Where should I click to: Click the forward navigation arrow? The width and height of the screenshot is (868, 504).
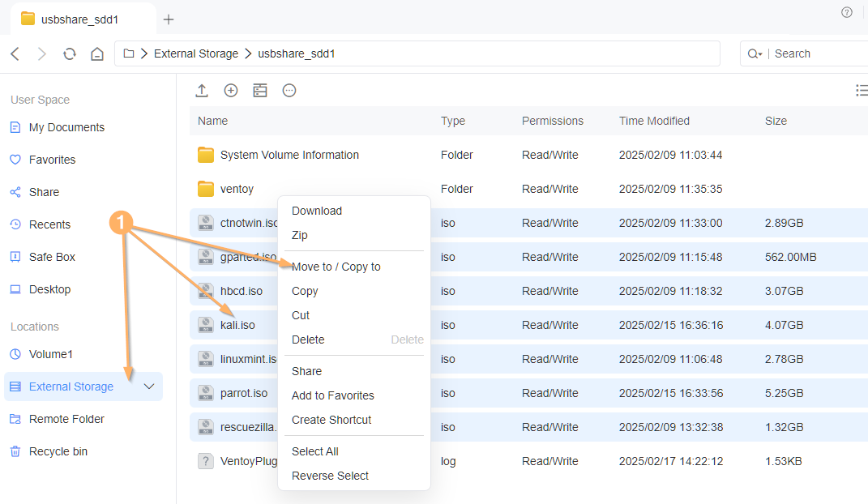(41, 53)
